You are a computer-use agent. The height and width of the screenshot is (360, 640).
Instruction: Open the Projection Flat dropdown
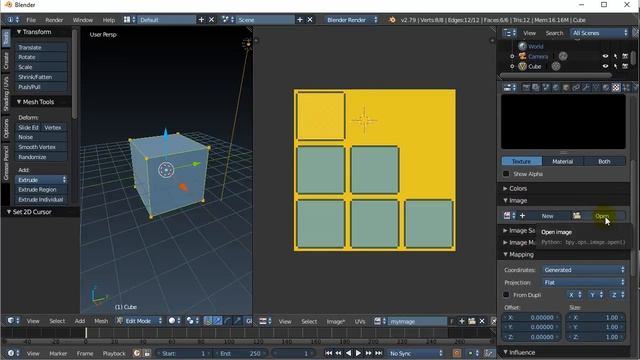click(x=584, y=282)
